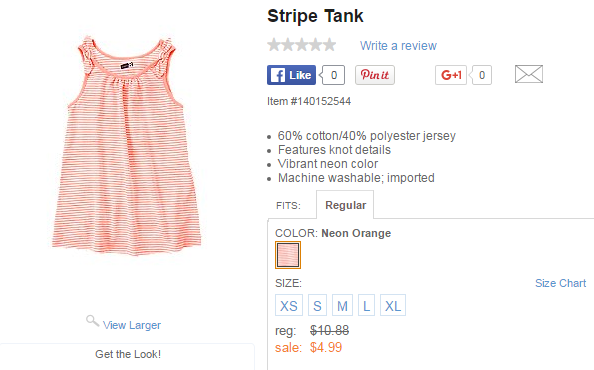Click the Facebook Like button

(291, 75)
